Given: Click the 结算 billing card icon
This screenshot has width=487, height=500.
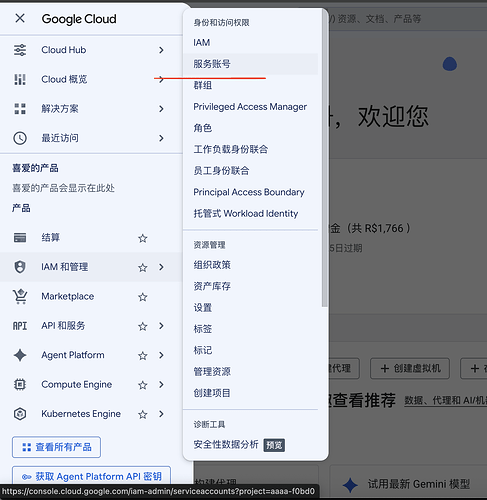Looking at the screenshot, I should (20, 238).
